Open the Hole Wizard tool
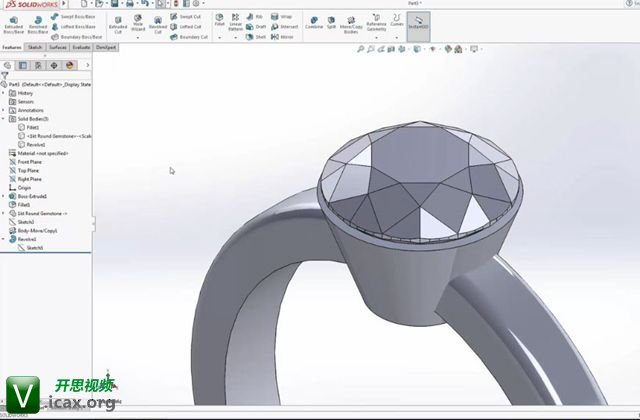 click(x=138, y=24)
